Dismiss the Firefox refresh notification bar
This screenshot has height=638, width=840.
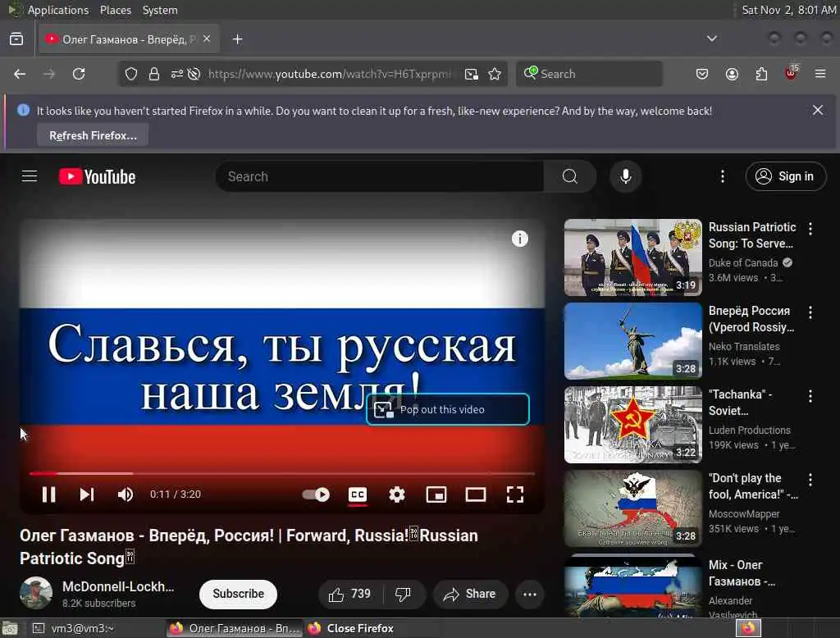point(818,111)
